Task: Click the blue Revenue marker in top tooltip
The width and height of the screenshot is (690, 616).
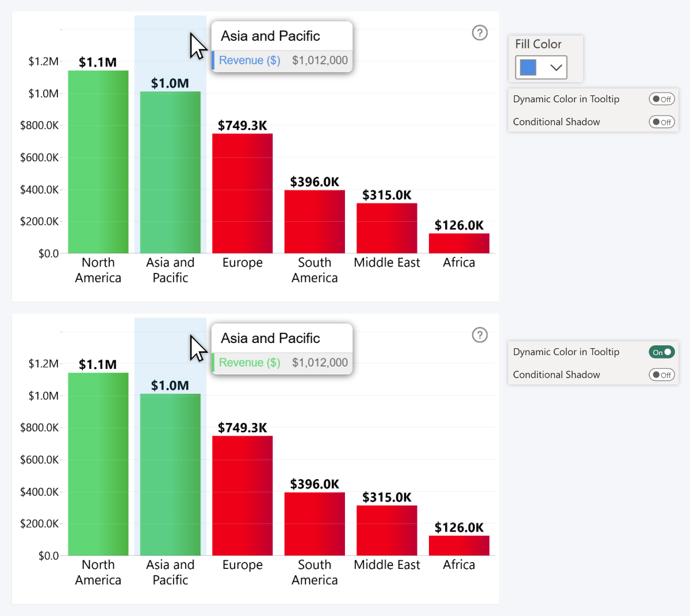Action: tap(214, 60)
